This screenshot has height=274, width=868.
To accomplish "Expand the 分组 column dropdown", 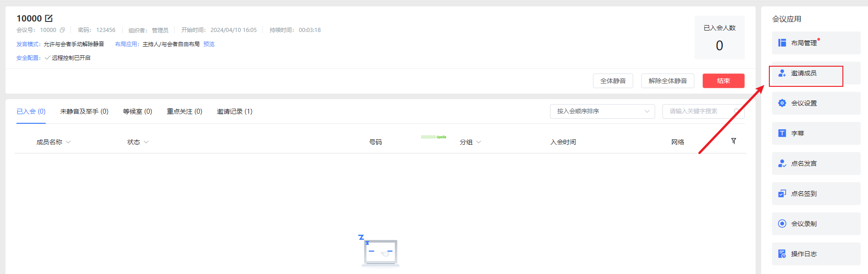I will click(478, 142).
